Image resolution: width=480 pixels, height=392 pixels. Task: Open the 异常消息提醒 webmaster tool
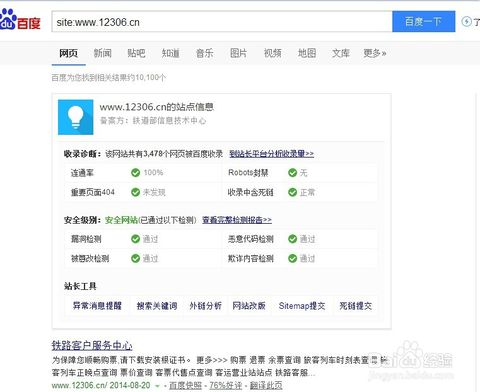tap(97, 306)
